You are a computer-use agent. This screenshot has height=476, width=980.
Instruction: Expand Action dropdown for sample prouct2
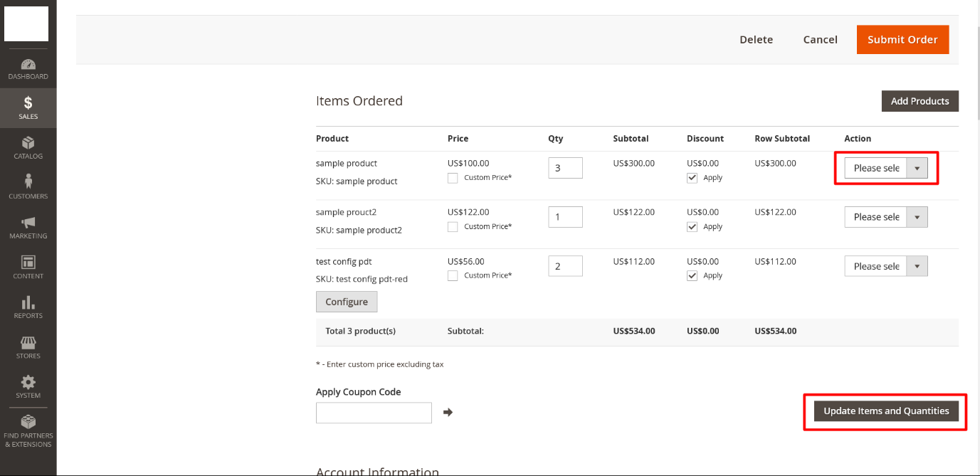[x=885, y=217]
